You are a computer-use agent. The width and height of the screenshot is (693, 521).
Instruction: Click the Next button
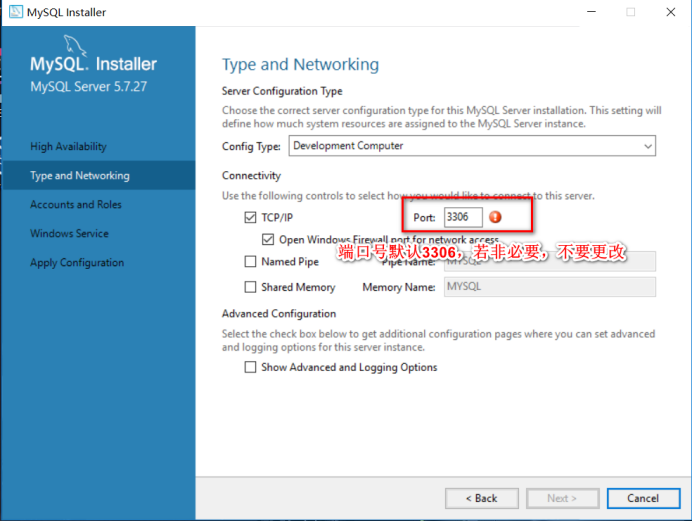pos(563,498)
